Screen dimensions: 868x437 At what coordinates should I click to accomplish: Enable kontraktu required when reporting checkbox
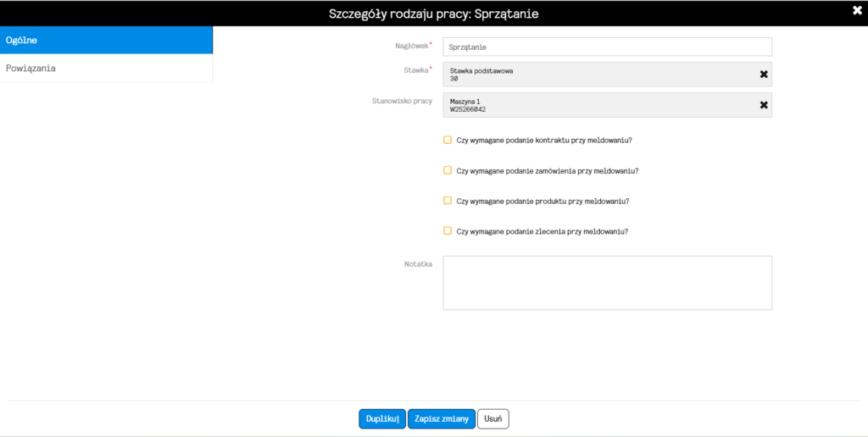click(x=448, y=140)
